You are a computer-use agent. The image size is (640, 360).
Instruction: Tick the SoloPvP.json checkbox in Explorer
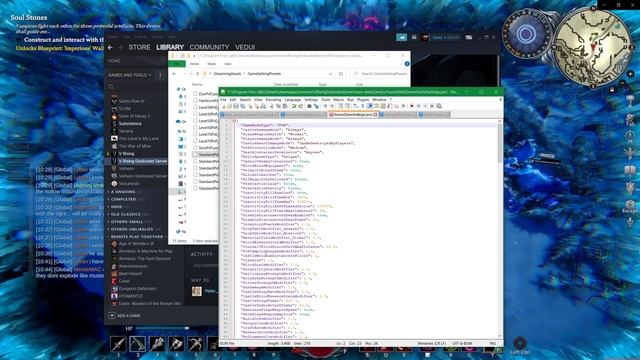click(x=195, y=148)
